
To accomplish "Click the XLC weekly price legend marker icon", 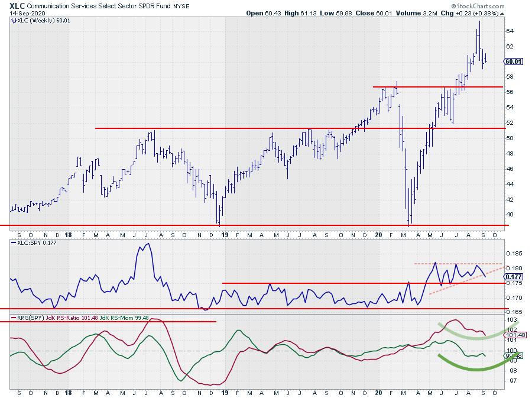I will click(13, 21).
